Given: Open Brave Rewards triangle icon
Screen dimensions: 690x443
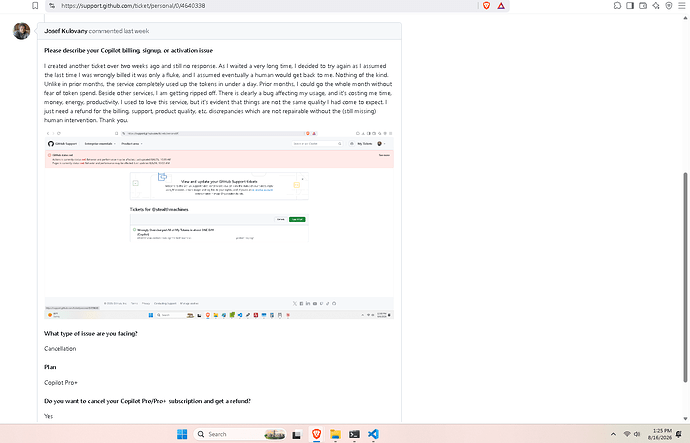Looking at the screenshot, I should (x=501, y=6).
